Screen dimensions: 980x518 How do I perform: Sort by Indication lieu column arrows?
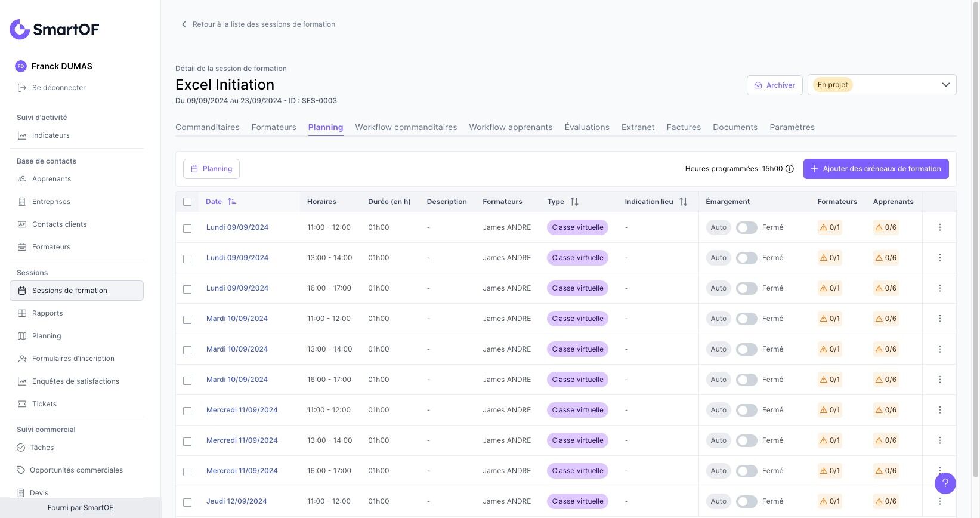point(683,202)
